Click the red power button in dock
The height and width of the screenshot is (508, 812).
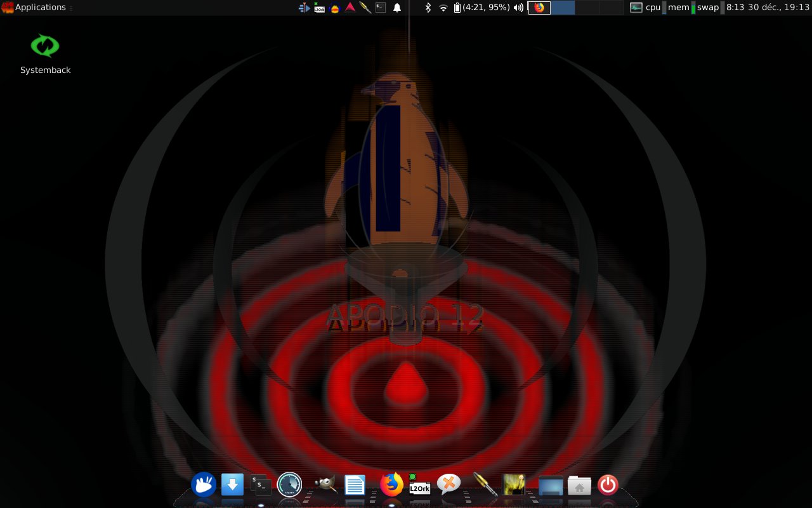tap(608, 485)
